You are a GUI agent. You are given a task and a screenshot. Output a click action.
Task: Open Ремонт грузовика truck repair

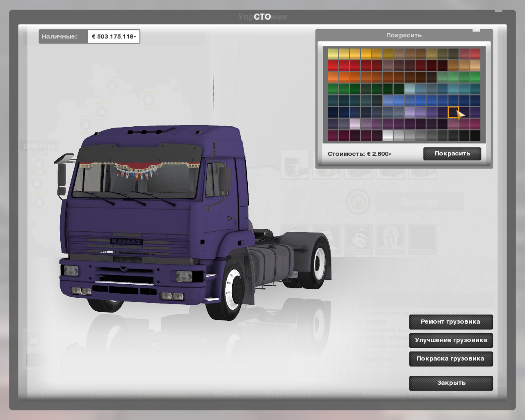coord(450,322)
